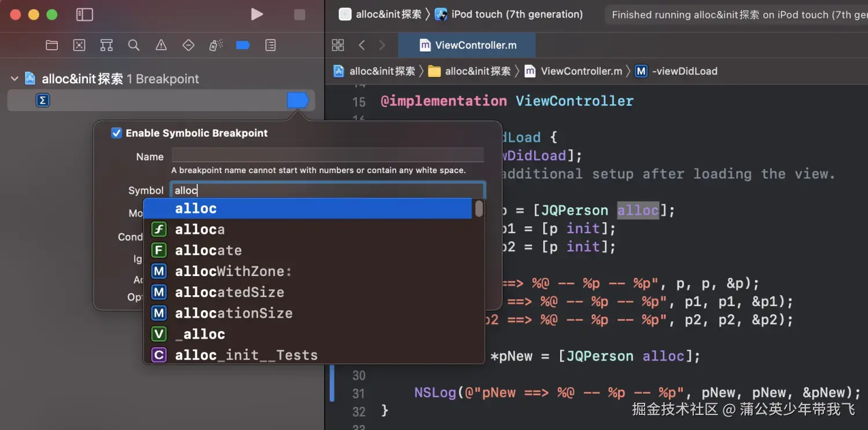Toggle the navigator sidebar visibility
The width and height of the screenshot is (868, 430).
coord(84,15)
